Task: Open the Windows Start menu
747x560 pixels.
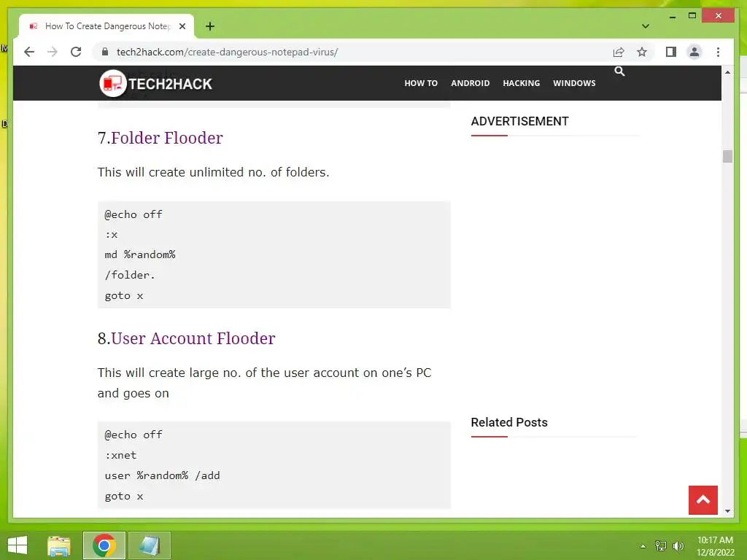Action: (x=18, y=545)
